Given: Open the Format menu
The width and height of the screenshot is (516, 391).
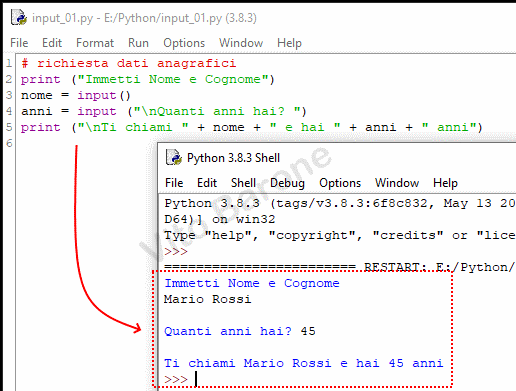Looking at the screenshot, I should 95,43.
